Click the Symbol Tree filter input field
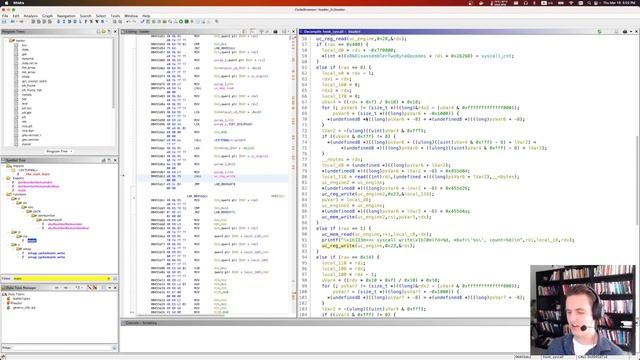Screen dimensions: 640x360 pyautogui.click(x=61, y=279)
